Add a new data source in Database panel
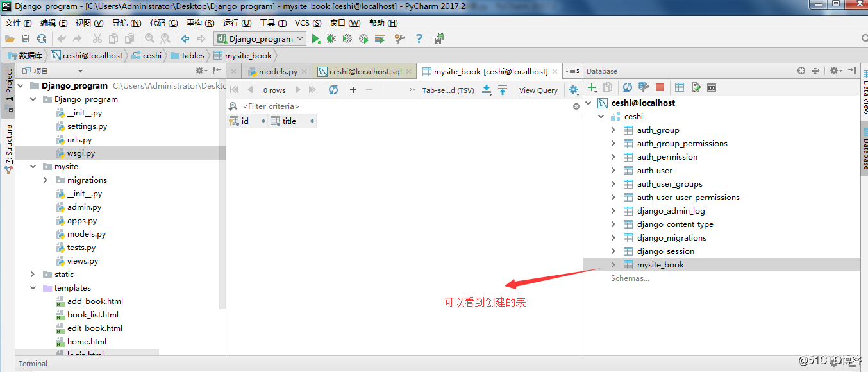This screenshot has height=372, width=868. click(592, 87)
